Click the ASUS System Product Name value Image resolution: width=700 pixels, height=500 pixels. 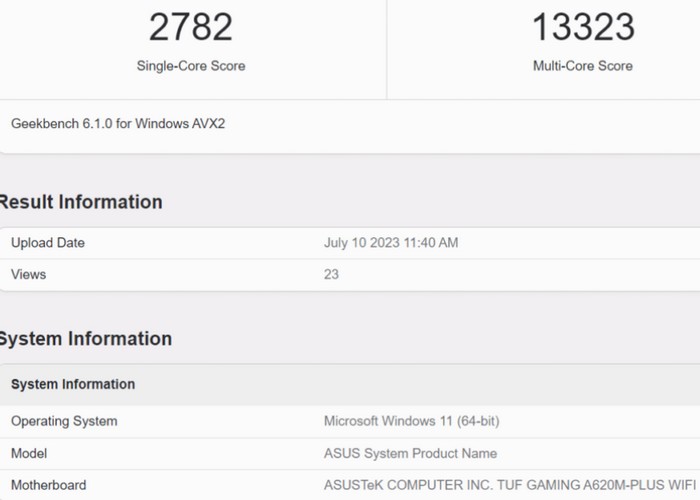pos(410,453)
